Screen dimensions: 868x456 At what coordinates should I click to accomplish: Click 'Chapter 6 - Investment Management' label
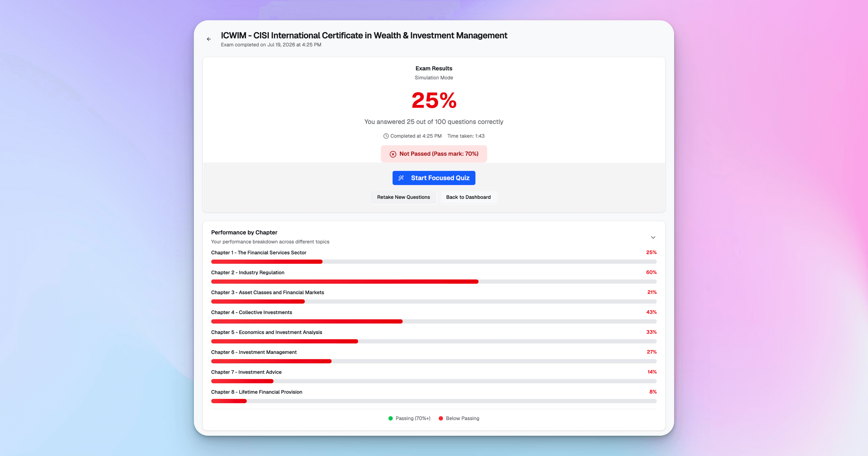click(x=254, y=352)
